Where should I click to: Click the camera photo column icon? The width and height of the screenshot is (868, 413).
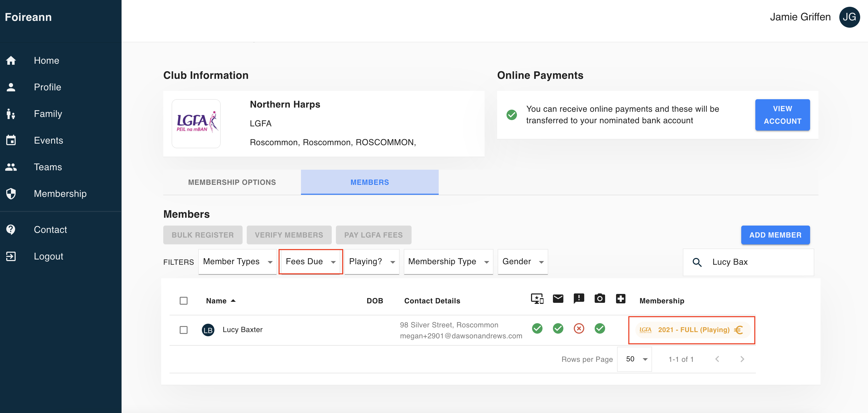click(599, 298)
